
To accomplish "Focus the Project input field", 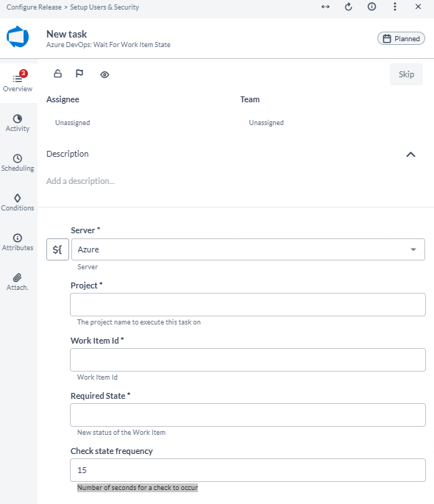I will tap(248, 305).
